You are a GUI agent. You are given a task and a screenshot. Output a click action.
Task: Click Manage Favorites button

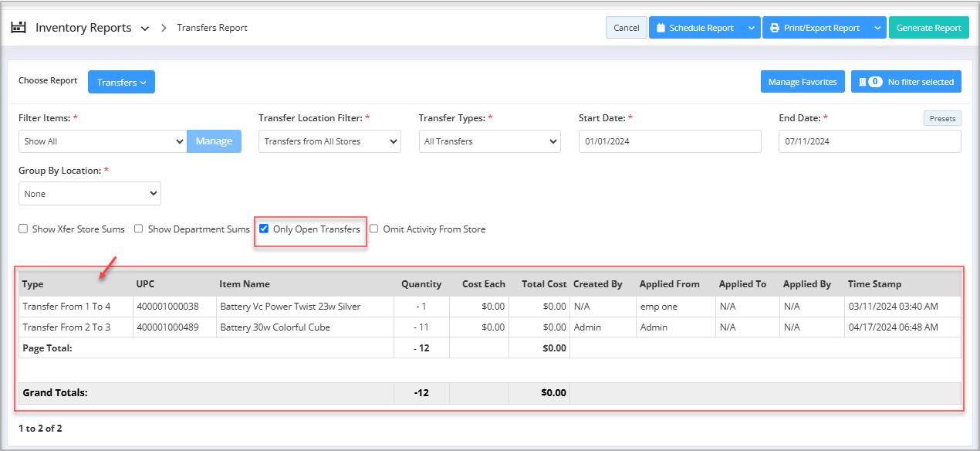click(x=803, y=82)
